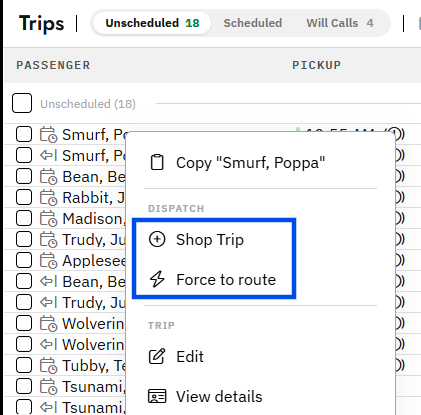
Task: Click calendar-clock icon next to Bean, Be row
Action: tap(49, 177)
